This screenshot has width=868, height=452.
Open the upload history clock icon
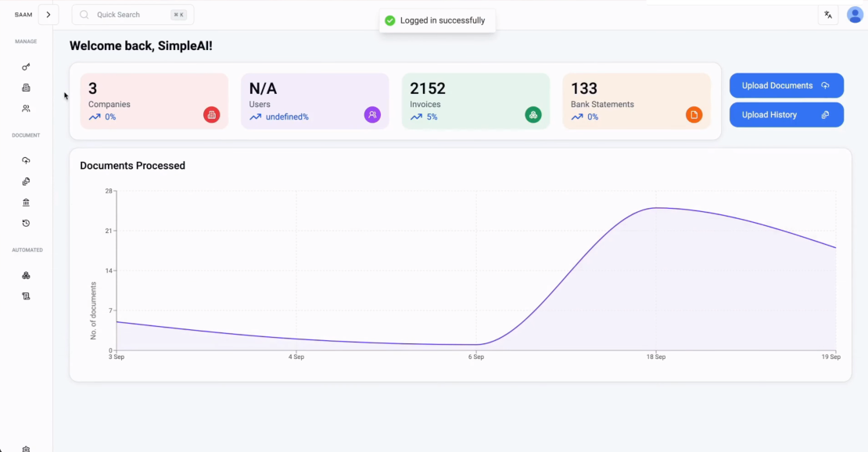click(x=26, y=223)
